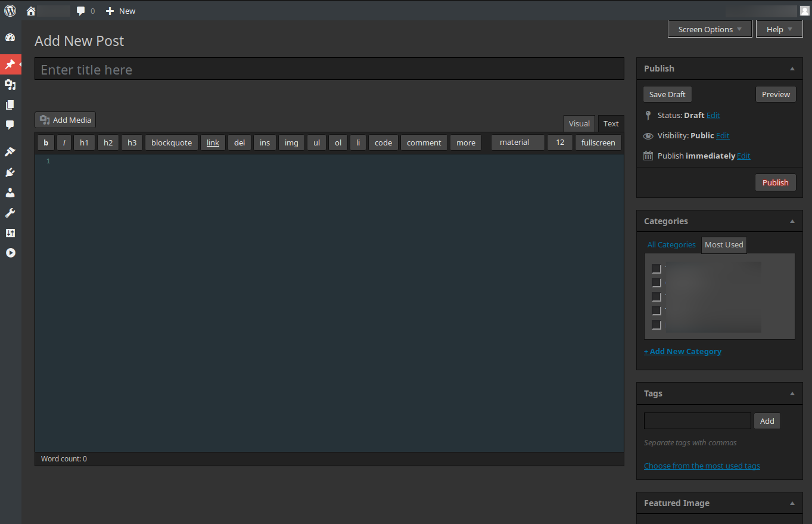This screenshot has height=524, width=812.
Task: Collapse the Publish panel with its chevron
Action: 792,68
